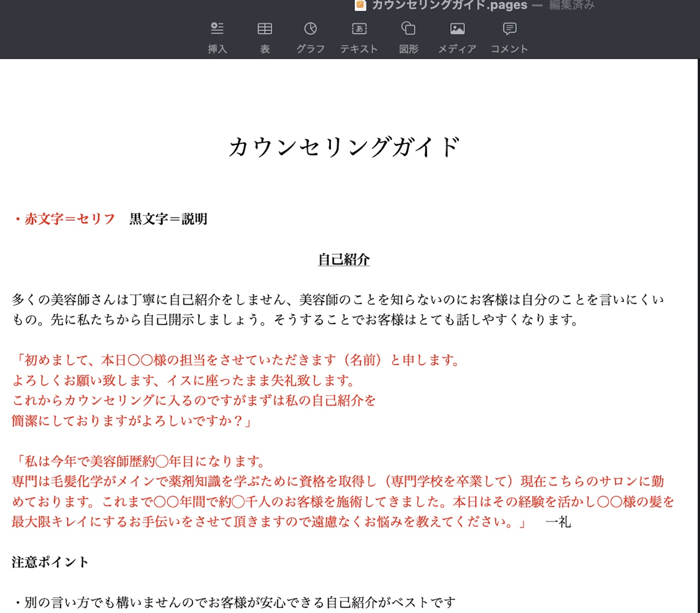Open the 図形 shapes picker

click(x=408, y=37)
